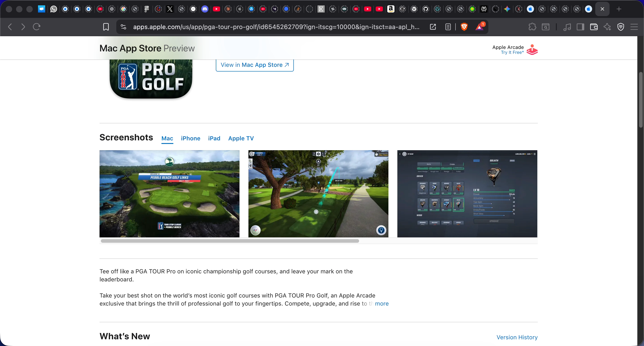Open site settings icon in address bar
Viewport: 644px width, 346px height.
click(x=123, y=27)
